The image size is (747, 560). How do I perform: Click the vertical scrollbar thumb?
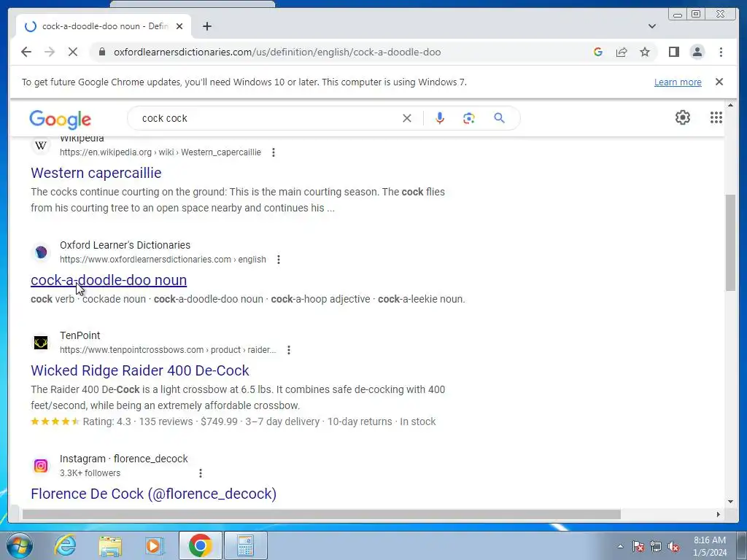click(730, 242)
